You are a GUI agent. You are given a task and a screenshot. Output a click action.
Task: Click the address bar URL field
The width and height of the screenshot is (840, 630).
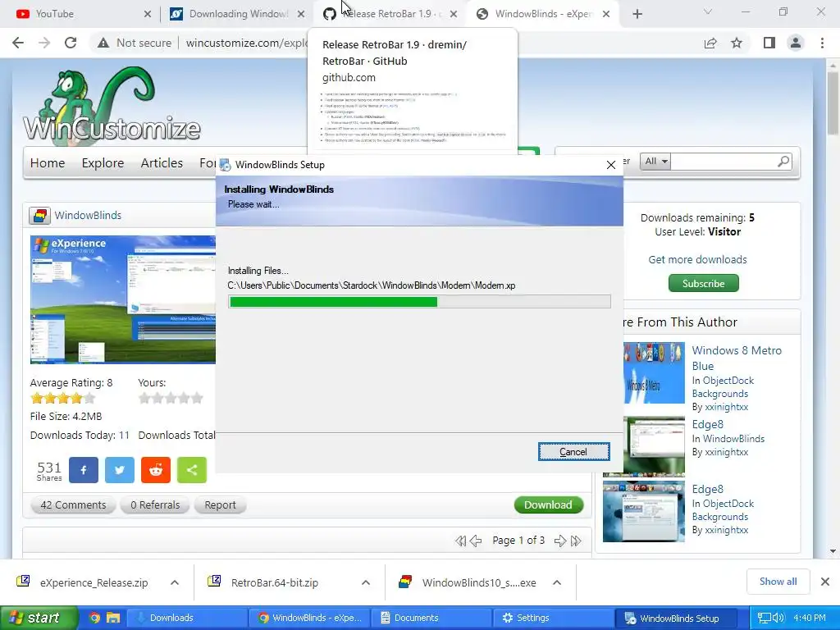point(247,43)
